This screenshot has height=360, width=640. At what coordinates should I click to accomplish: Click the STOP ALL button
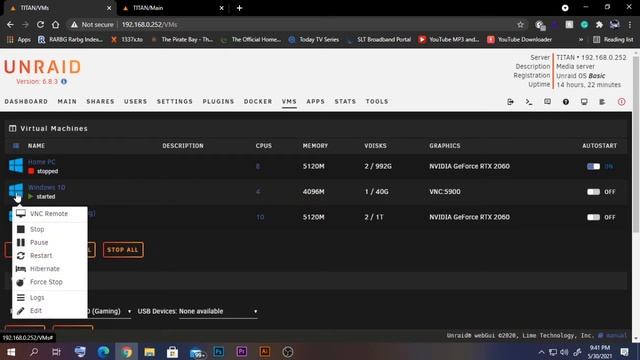point(123,250)
